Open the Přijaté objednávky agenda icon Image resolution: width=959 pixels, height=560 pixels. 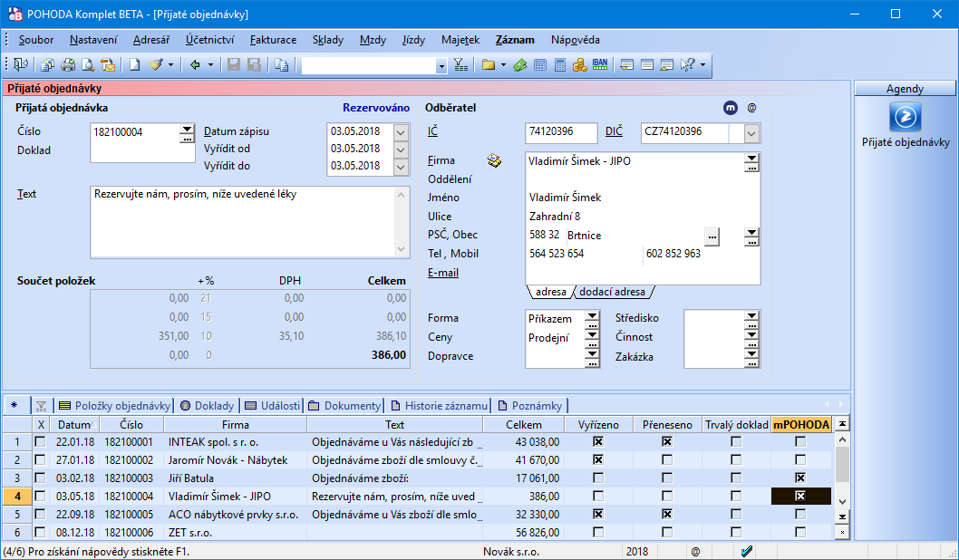[905, 118]
